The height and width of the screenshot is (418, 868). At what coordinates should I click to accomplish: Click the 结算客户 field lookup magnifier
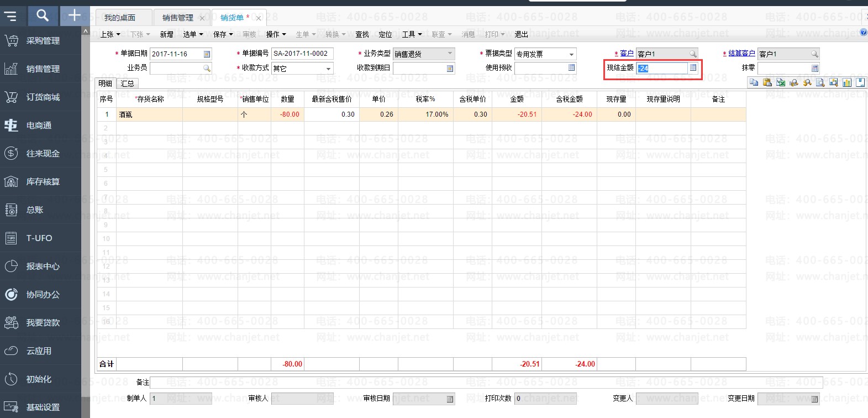(x=814, y=54)
